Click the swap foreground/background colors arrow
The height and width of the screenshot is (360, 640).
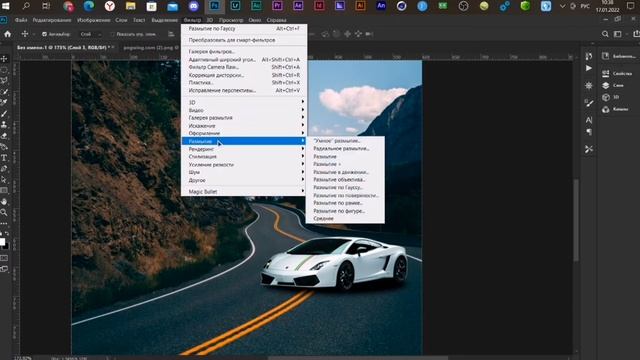pos(7,234)
